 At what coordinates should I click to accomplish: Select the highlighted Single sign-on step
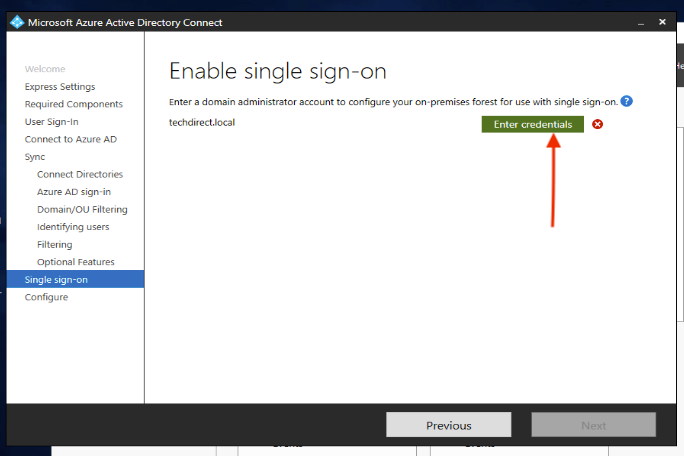pyautogui.click(x=75, y=279)
